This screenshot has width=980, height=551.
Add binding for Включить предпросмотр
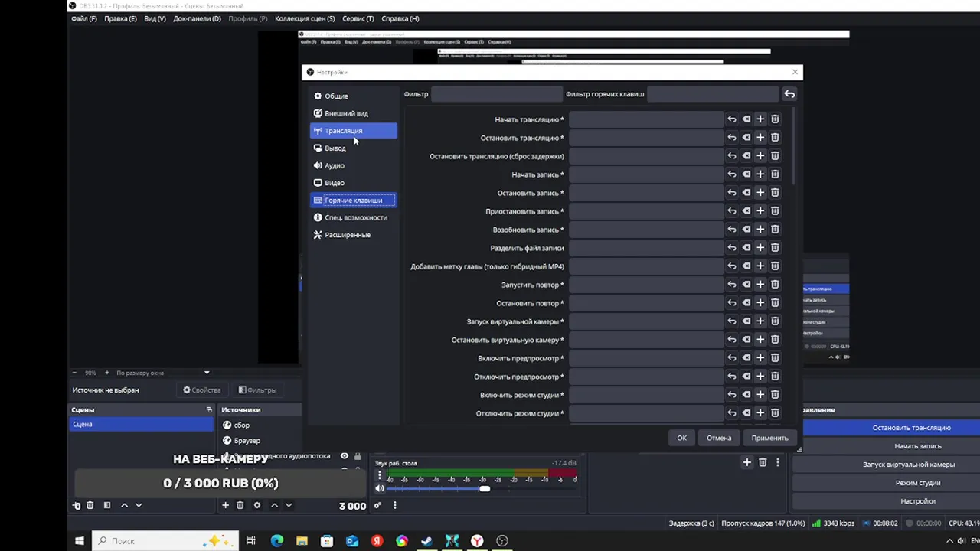pos(760,358)
